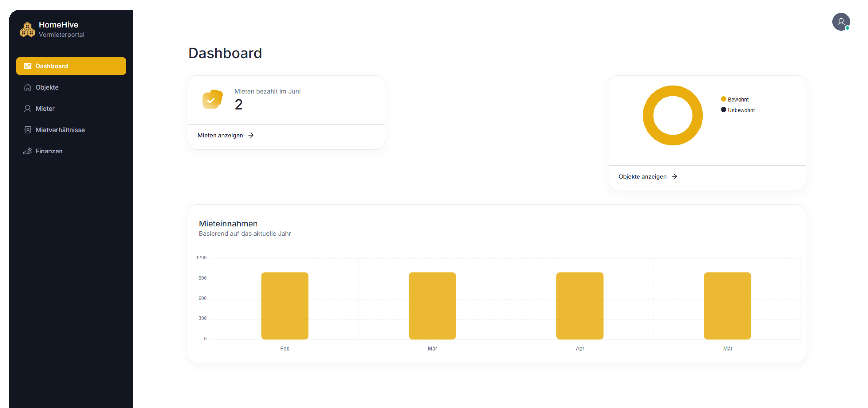Click the Dashboard chart icon in sidebar

click(x=28, y=66)
